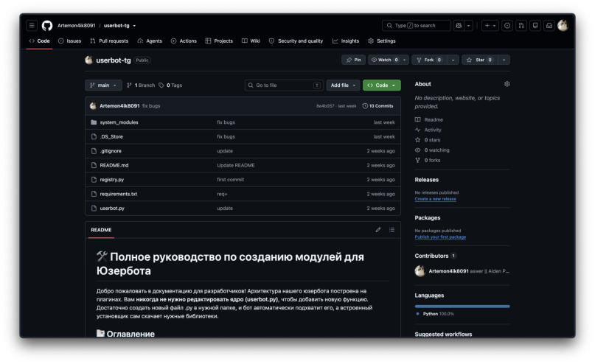
Task: Click Publish your first package link
Action: point(440,237)
